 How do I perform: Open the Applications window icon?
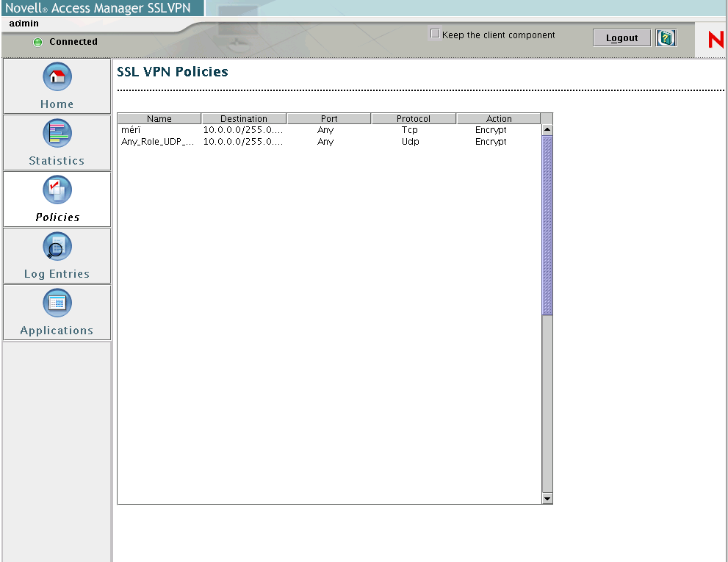tap(57, 303)
